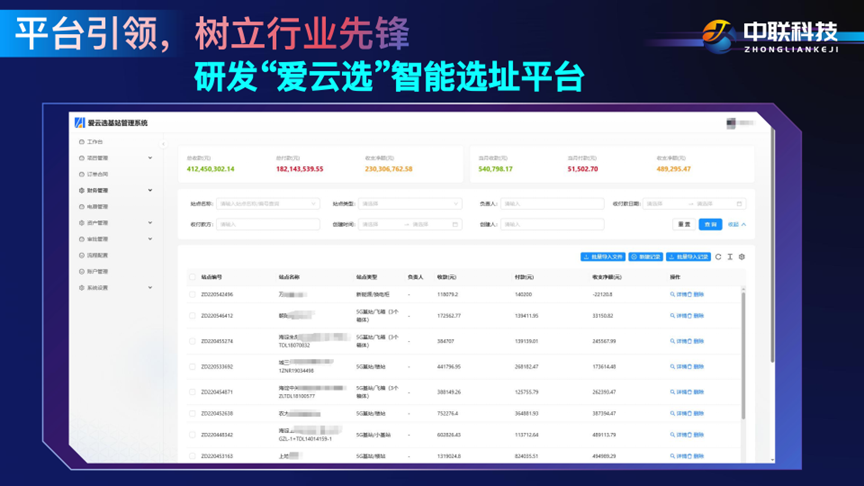Click the 批量导入记录 button
The height and width of the screenshot is (486, 864).
point(688,257)
